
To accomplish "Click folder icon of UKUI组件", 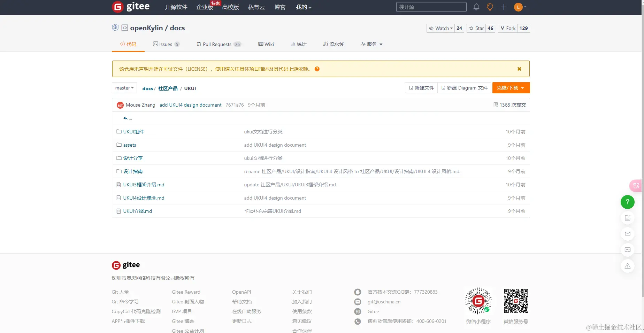I will coord(119,132).
